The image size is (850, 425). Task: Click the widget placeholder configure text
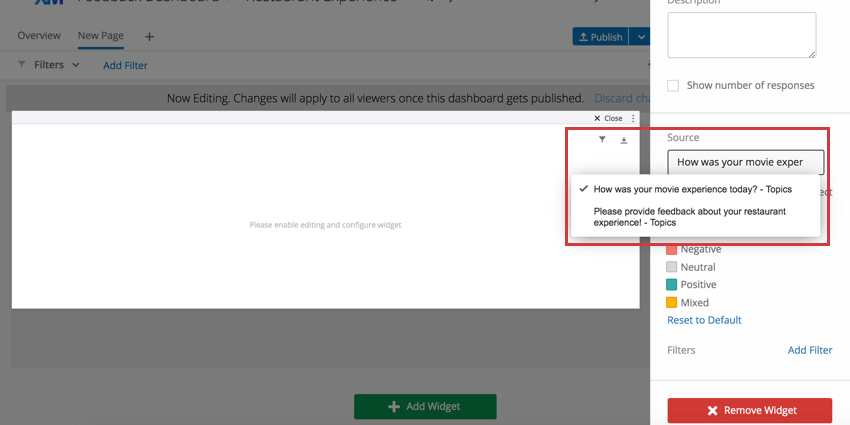[325, 224]
